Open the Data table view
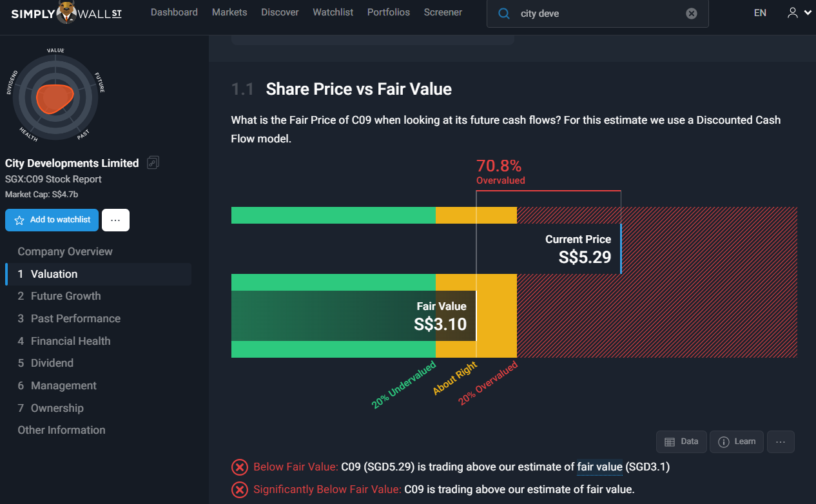The image size is (816, 504). click(x=681, y=441)
